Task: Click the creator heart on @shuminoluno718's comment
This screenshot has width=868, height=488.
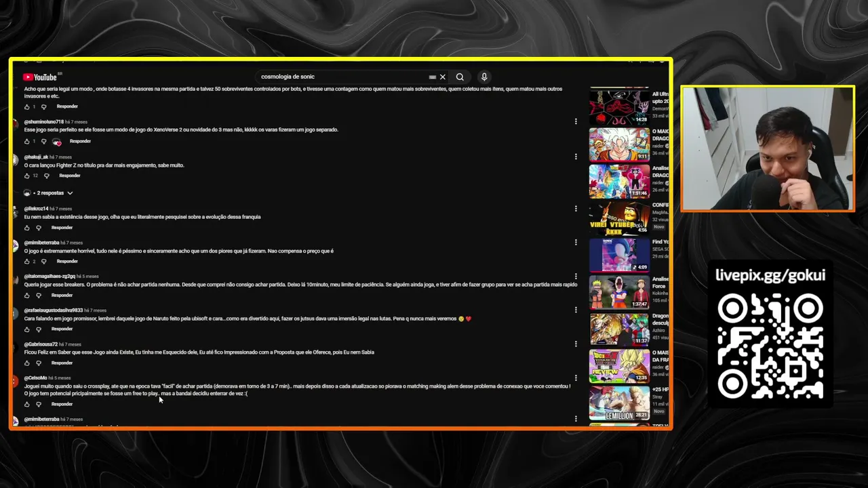Action: (x=57, y=142)
